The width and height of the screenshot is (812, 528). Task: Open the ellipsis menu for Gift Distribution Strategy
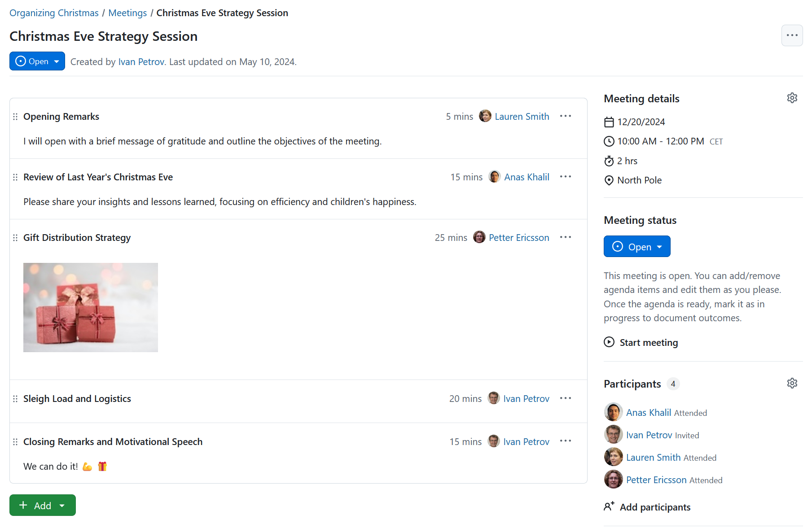point(565,237)
